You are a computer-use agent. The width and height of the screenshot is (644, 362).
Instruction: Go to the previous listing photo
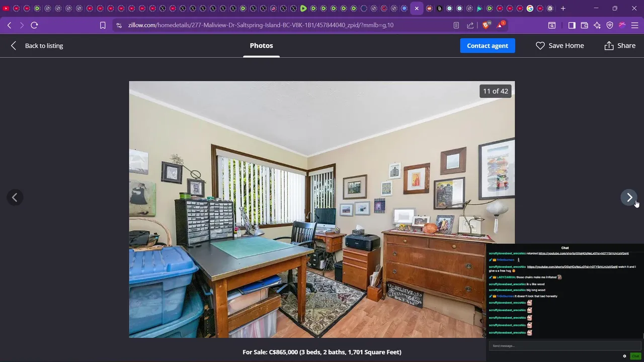point(15,198)
